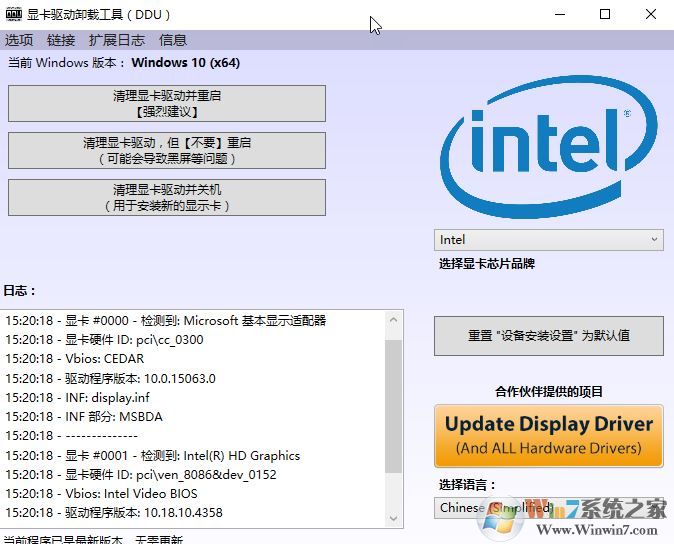Select log line pci\ven_8086&dev_0152
The height and width of the screenshot is (544, 674).
coord(141,475)
